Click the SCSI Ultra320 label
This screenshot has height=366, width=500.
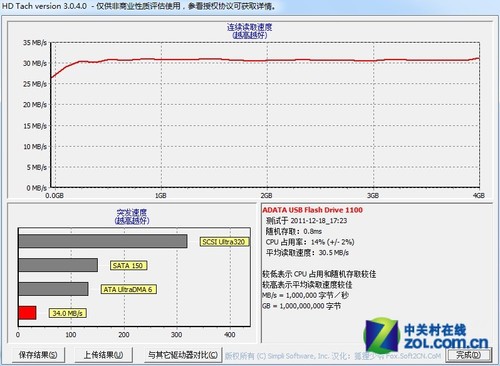pyautogui.click(x=224, y=242)
